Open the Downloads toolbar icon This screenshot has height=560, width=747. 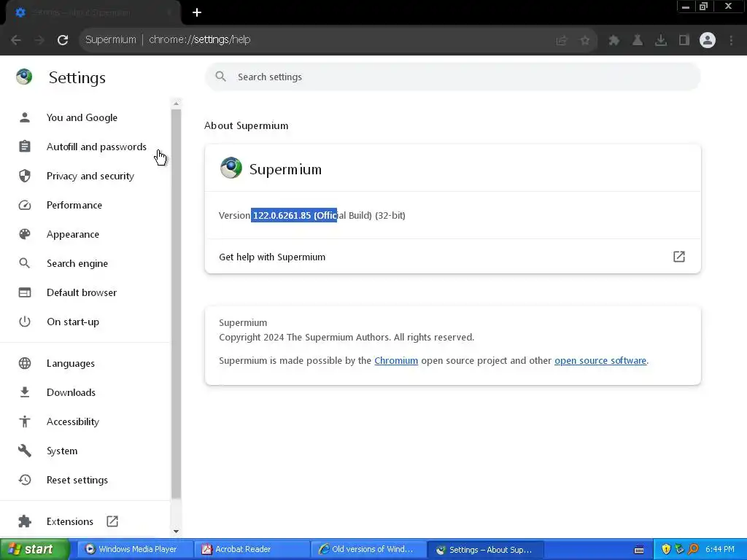[661, 41]
